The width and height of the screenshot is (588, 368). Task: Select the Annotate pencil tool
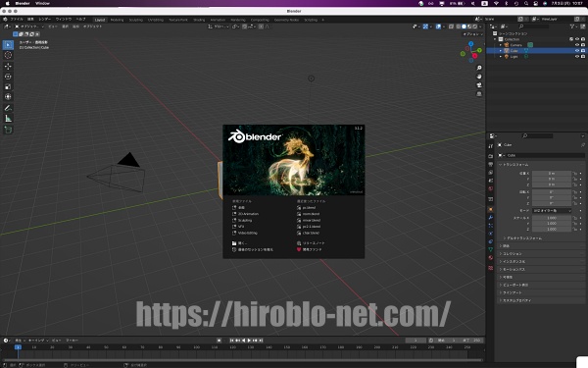[x=8, y=108]
